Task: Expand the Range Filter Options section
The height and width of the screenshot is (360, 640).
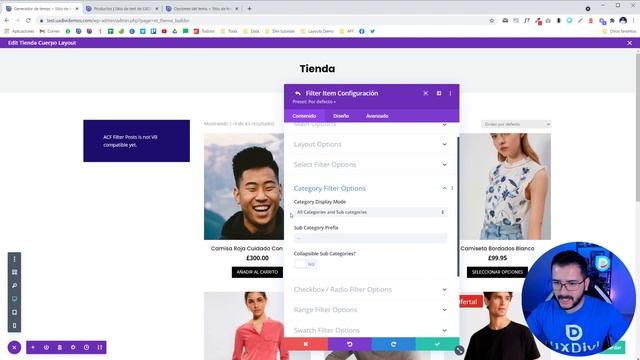Action: coord(371,310)
